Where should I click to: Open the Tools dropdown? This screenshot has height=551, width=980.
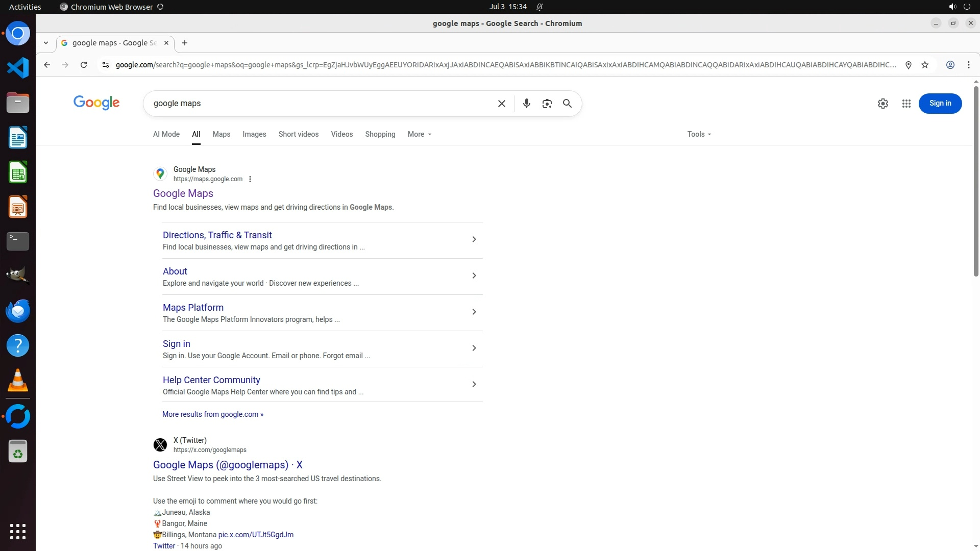pyautogui.click(x=699, y=134)
